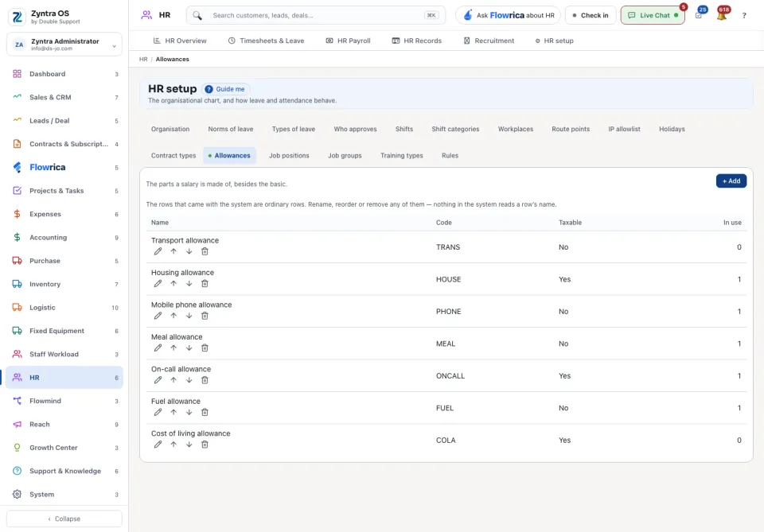764x532 pixels.
Task: Open Accounting in the sidebar
Action: pos(64,238)
